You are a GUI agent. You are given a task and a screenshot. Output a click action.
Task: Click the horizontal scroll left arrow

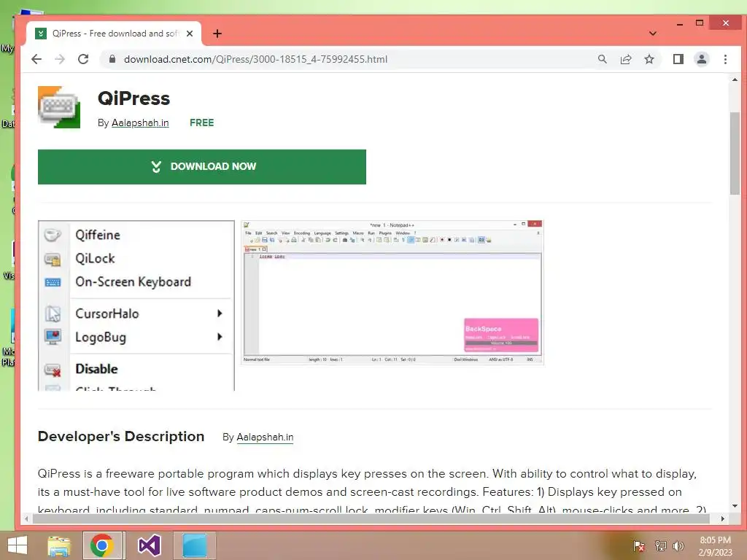tap(27, 518)
